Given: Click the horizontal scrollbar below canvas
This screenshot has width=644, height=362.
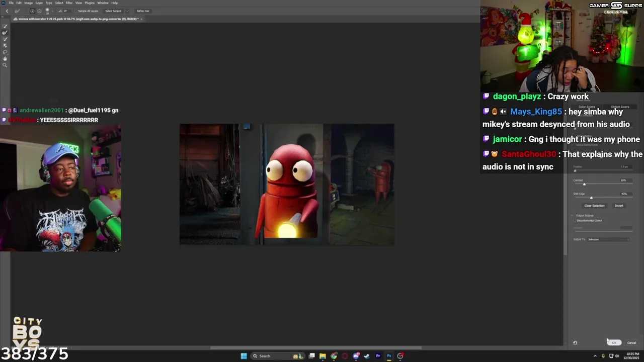Looking at the screenshot, I should (x=316, y=347).
